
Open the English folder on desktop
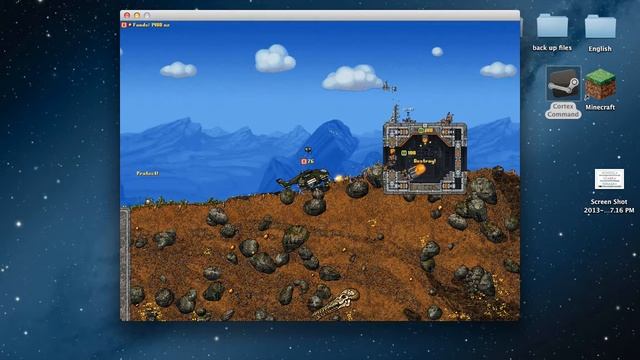pos(600,26)
